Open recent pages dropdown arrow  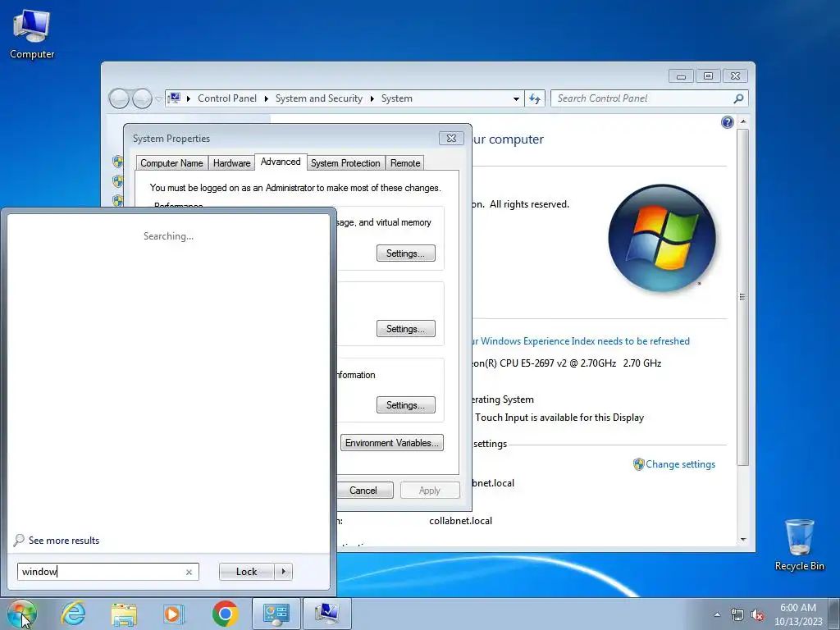pyautogui.click(x=158, y=98)
